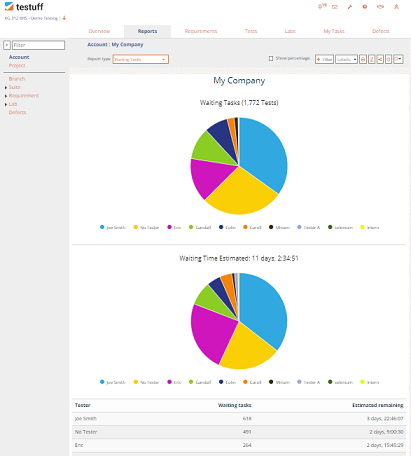Click the Filter button in toolbar
The height and width of the screenshot is (456, 411).
point(324,59)
